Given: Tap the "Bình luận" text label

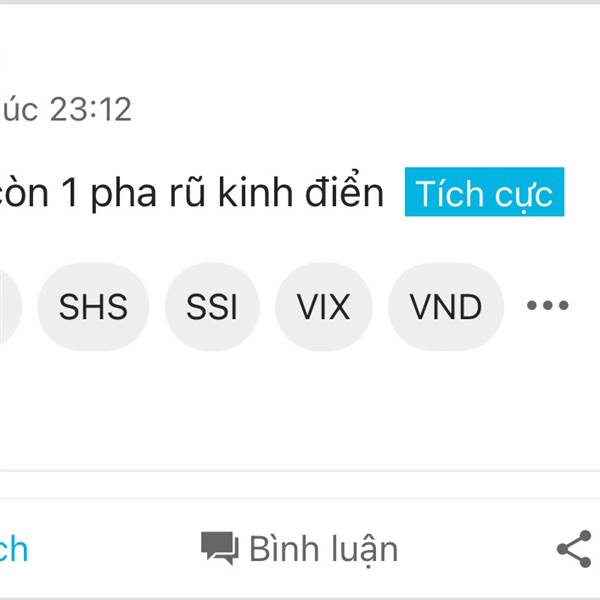Looking at the screenshot, I should click(322, 549).
